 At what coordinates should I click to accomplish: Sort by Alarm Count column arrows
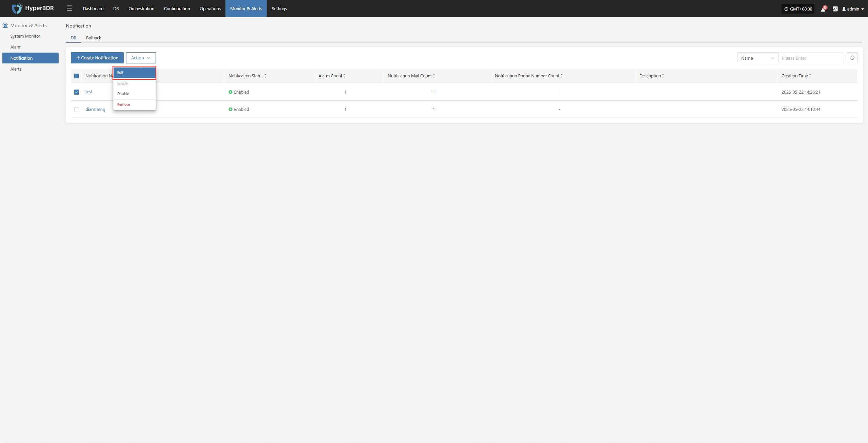coord(344,76)
